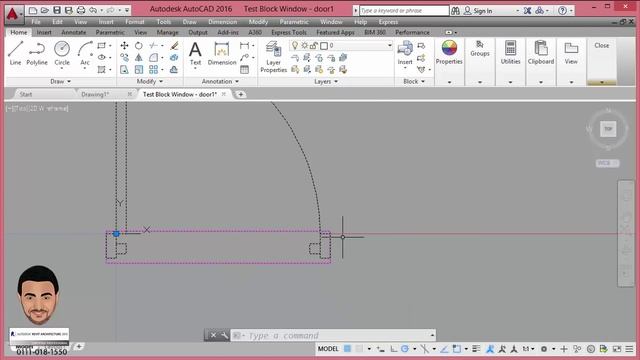Toggle Snap mode in status bar
Viewport: 640px width, 360px height.
[359, 349]
